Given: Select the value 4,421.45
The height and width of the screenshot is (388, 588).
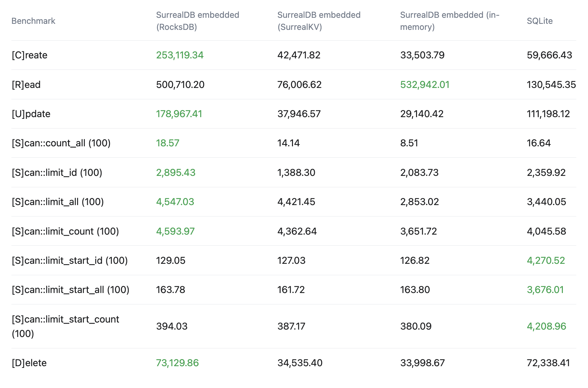Looking at the screenshot, I should 296,202.
